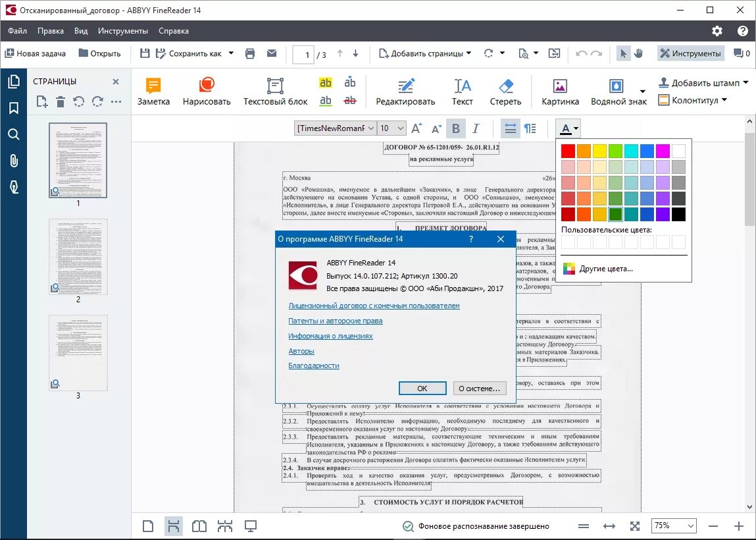
Task: Click the email envelope icon
Action: point(272,53)
